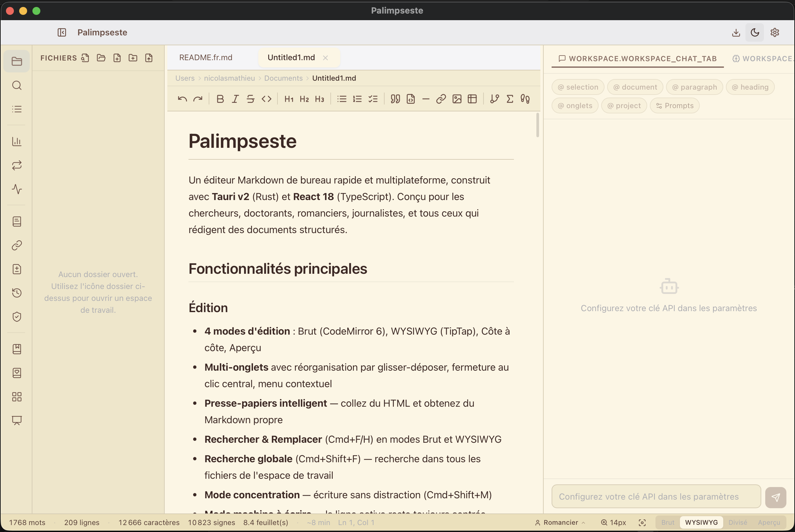Add the @ selection context chip

[578, 87]
